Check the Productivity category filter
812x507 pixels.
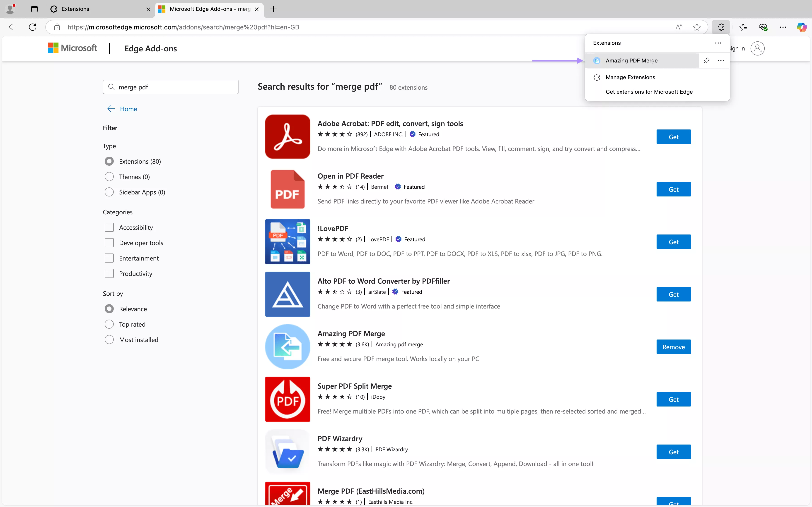(109, 273)
